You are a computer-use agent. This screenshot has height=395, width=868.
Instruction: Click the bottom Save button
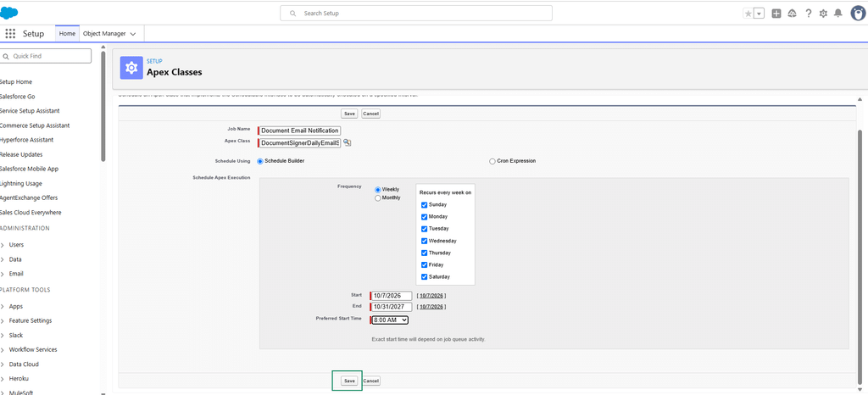[348, 381]
